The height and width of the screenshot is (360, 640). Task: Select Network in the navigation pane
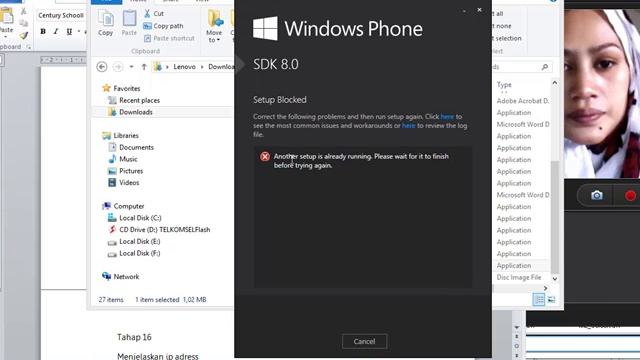[121, 277]
